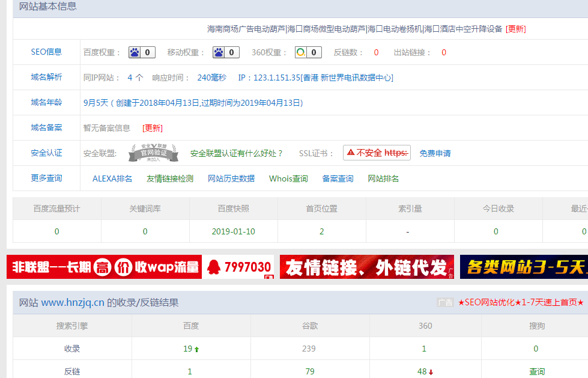Image resolution: width=588 pixels, height=378 pixels.
Task: Click the QQ penguin 7997030 banner
Action: point(238,267)
